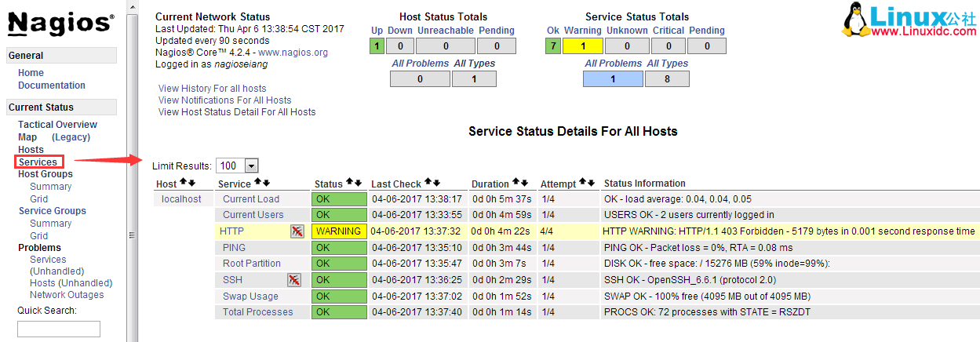The image size is (980, 342).
Task: Open Services in the Current Status menu
Action: (38, 162)
